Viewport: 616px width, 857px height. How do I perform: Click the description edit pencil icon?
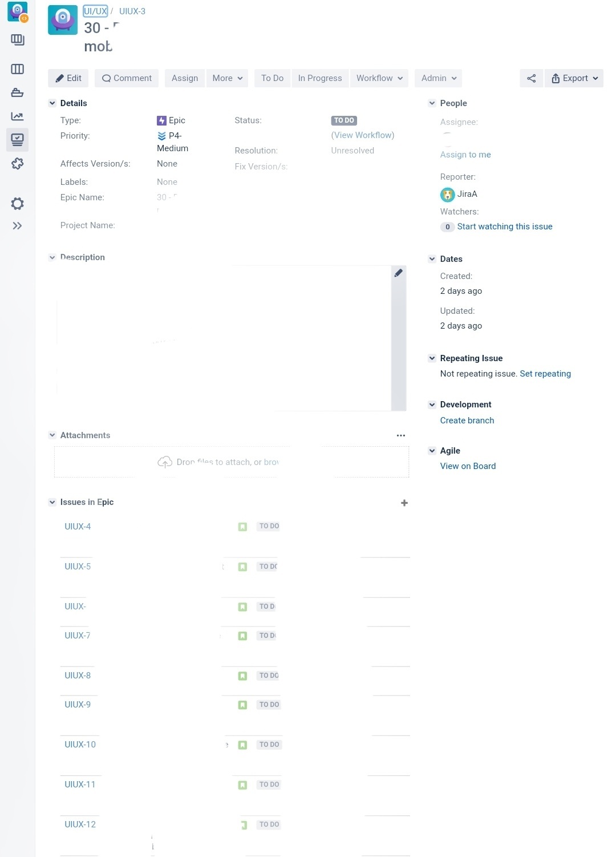tap(399, 273)
